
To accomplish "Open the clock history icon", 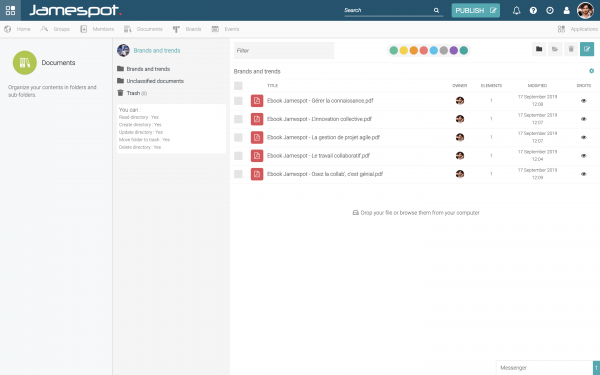I will point(550,10).
